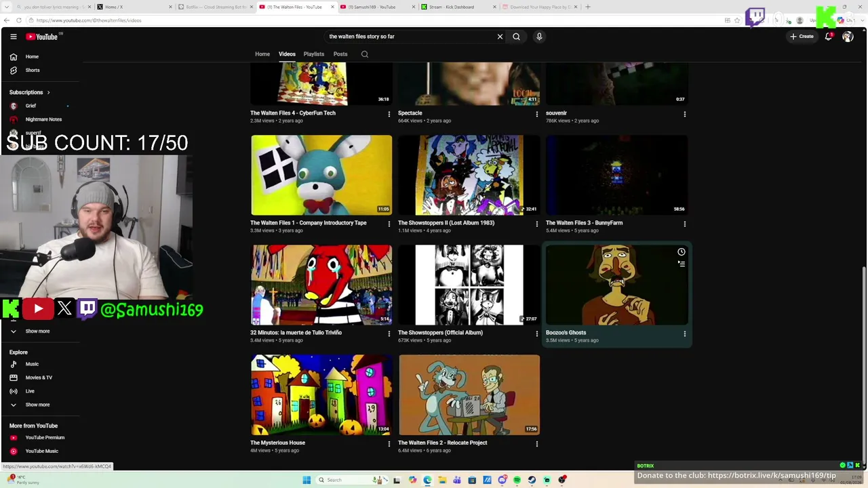
Task: Open the Windows Start menu
Action: pos(307,480)
